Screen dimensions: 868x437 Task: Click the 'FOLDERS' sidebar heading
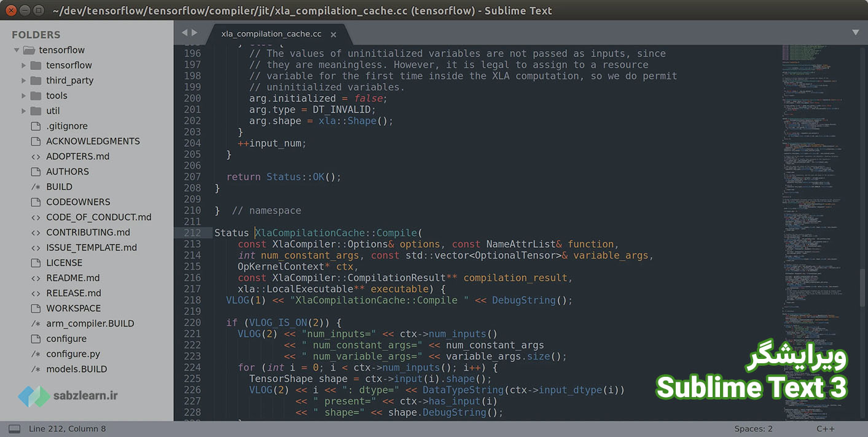click(x=36, y=35)
